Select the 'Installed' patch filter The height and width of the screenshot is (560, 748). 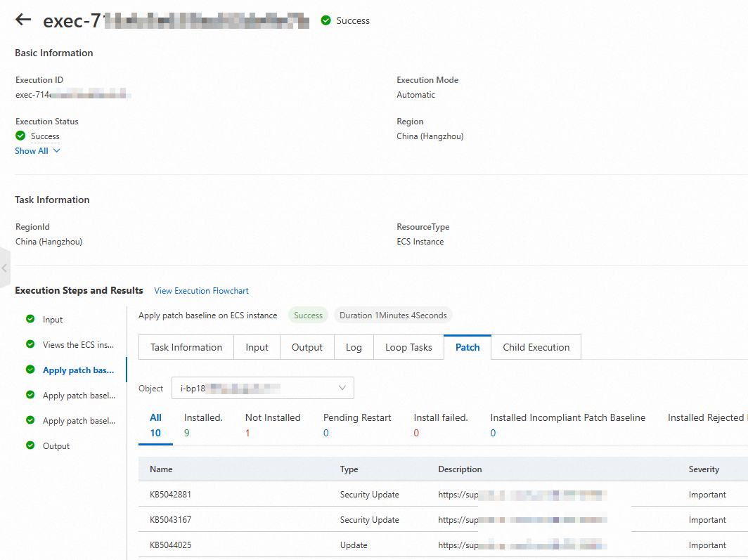(x=203, y=424)
